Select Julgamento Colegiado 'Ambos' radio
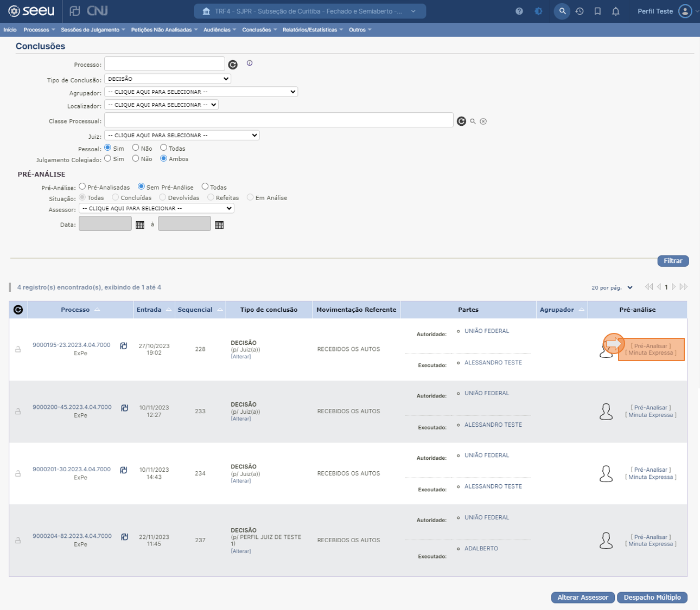Image resolution: width=700 pixels, height=610 pixels. point(163,158)
